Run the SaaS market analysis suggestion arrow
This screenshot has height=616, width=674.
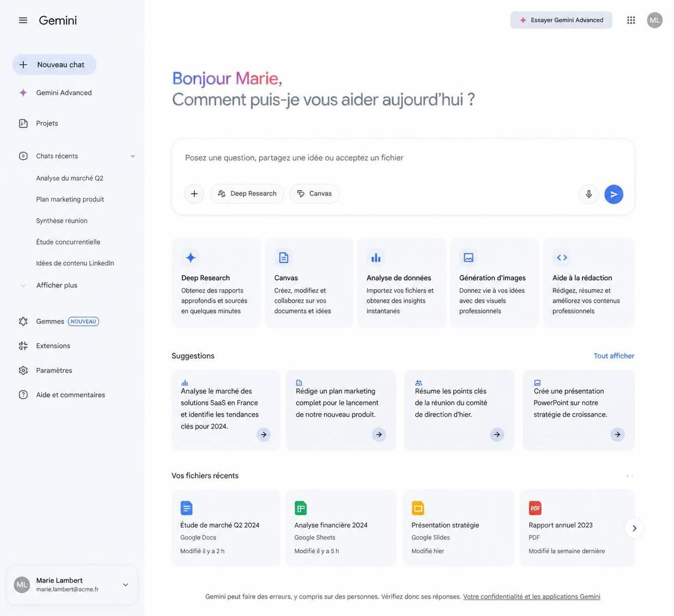pos(264,435)
